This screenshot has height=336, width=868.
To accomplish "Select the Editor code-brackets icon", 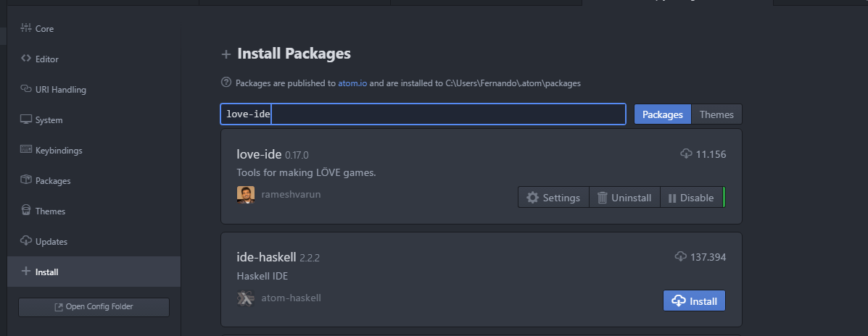I will [25, 58].
